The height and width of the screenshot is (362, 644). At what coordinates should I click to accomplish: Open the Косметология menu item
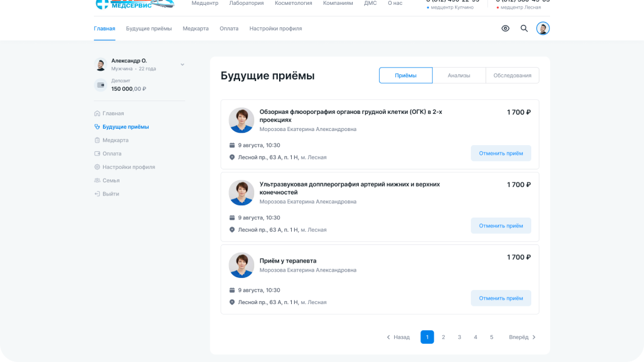(x=293, y=3)
